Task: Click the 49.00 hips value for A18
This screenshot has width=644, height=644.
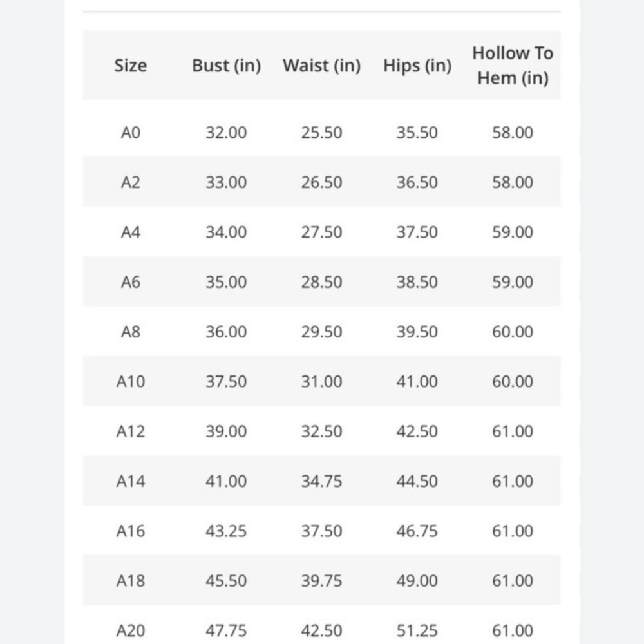Action: pos(417,581)
